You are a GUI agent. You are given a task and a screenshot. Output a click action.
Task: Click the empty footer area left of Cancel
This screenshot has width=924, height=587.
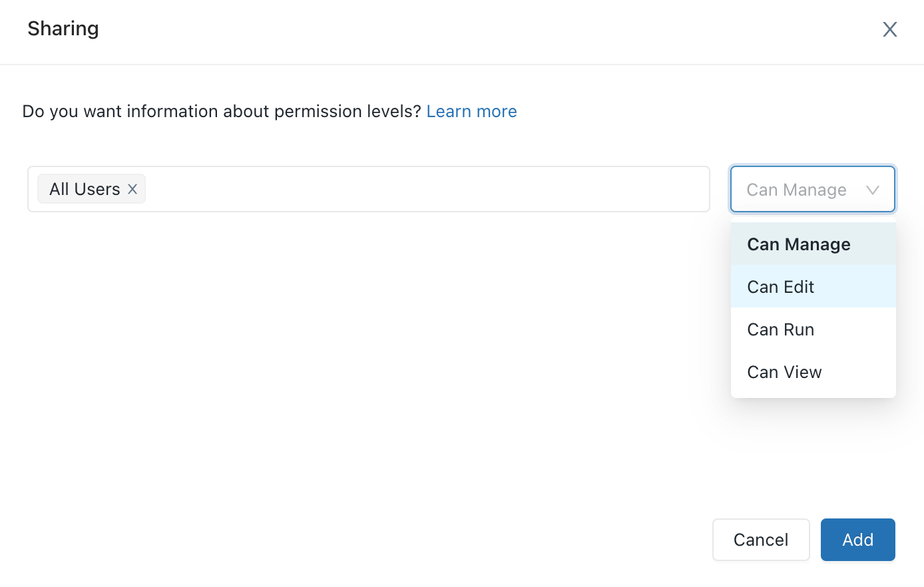point(366,540)
